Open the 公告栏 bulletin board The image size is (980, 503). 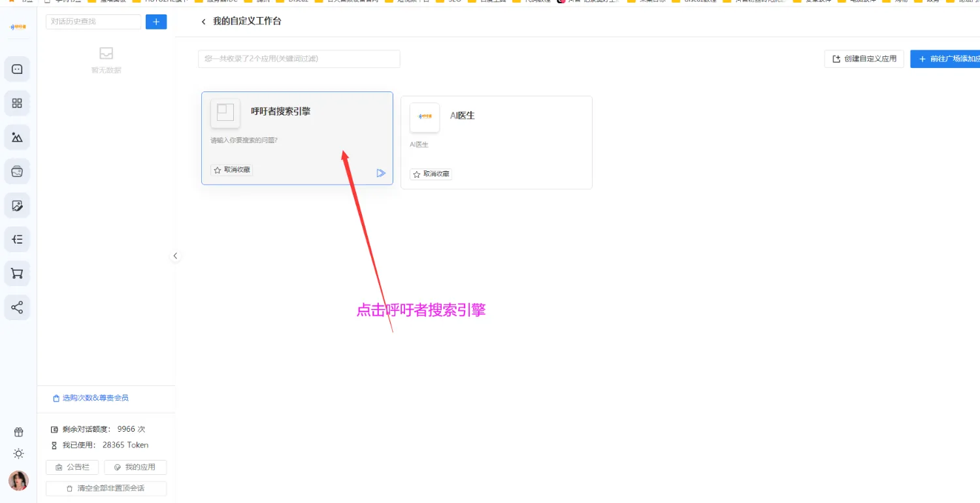coord(73,467)
